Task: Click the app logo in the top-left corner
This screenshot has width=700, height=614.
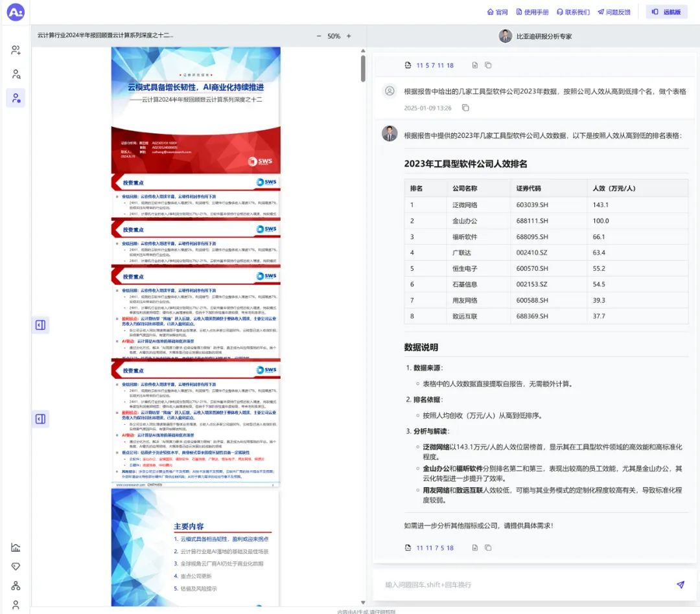Action: [x=16, y=12]
